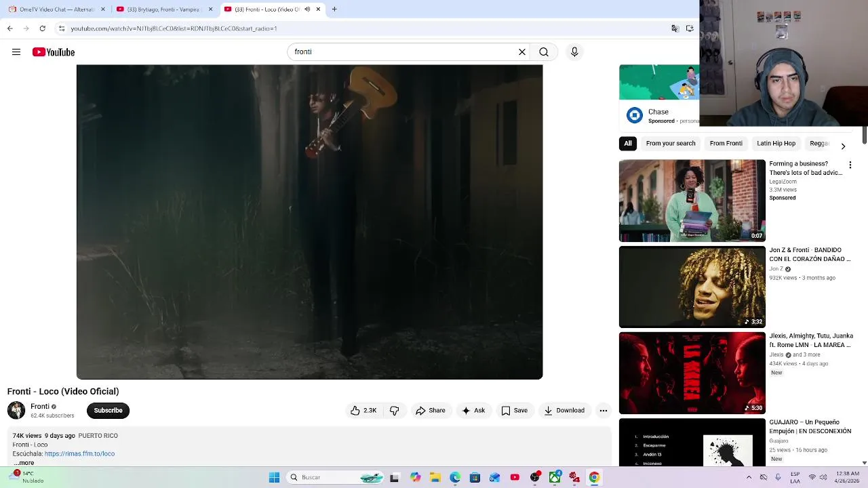The image size is (868, 488).
Task: Open Chrome from the taskbar
Action: [594, 477]
